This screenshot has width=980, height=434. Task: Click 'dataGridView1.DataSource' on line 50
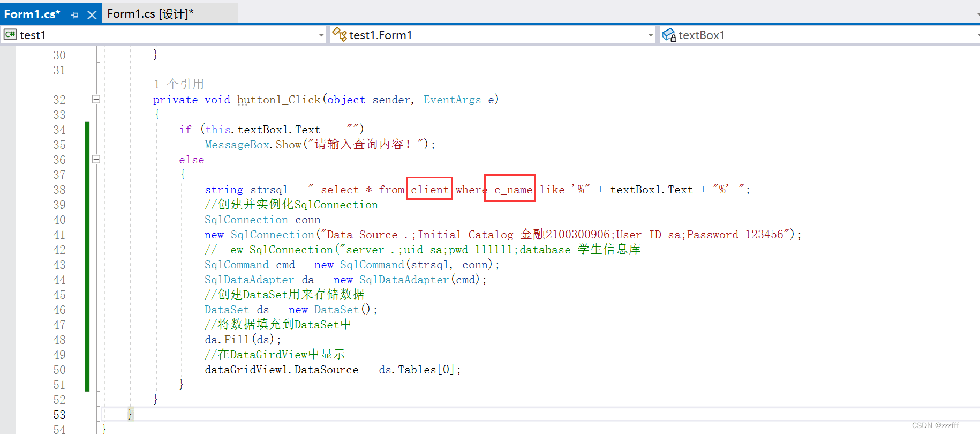point(282,370)
